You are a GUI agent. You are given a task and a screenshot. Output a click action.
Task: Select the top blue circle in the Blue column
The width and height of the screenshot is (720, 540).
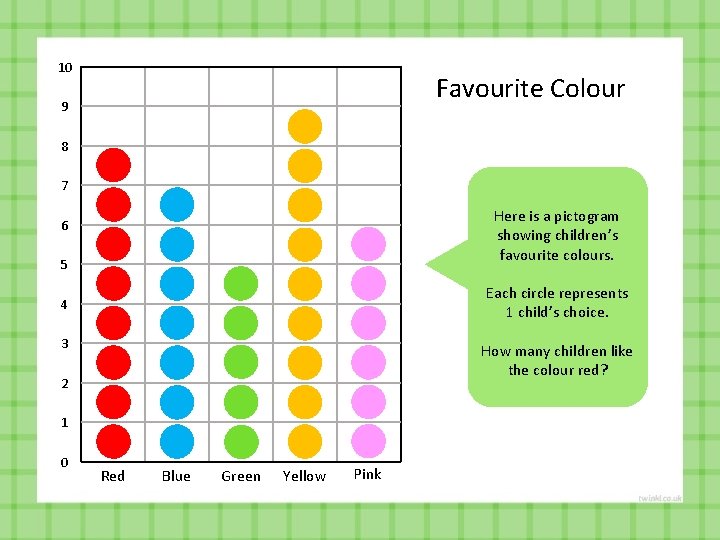[177, 204]
